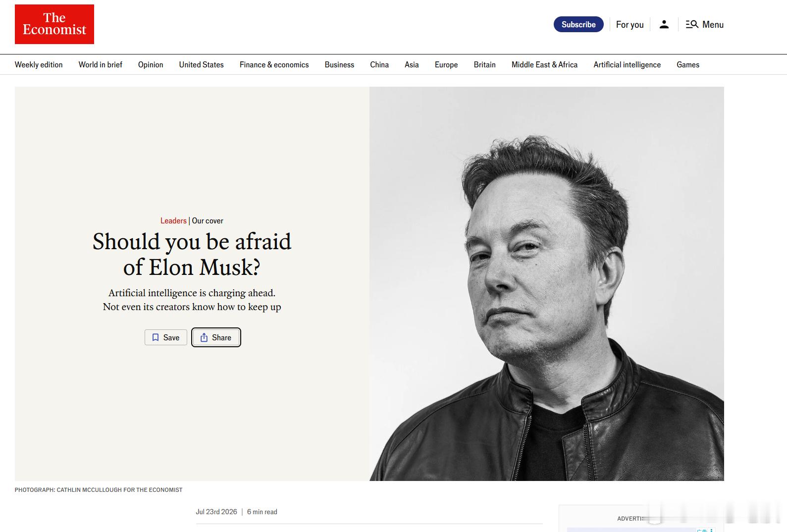This screenshot has width=787, height=532.
Task: Share the Elon Musk article
Action: 216,337
